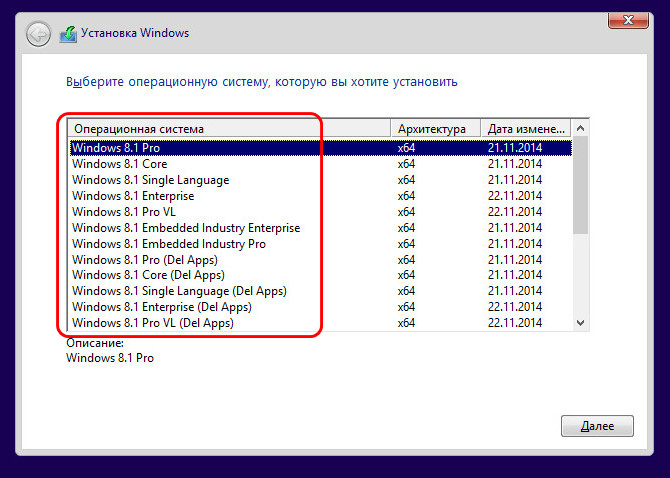The image size is (670, 478).
Task: Click the blue heading Выберите операционную систему
Action: coord(262,82)
